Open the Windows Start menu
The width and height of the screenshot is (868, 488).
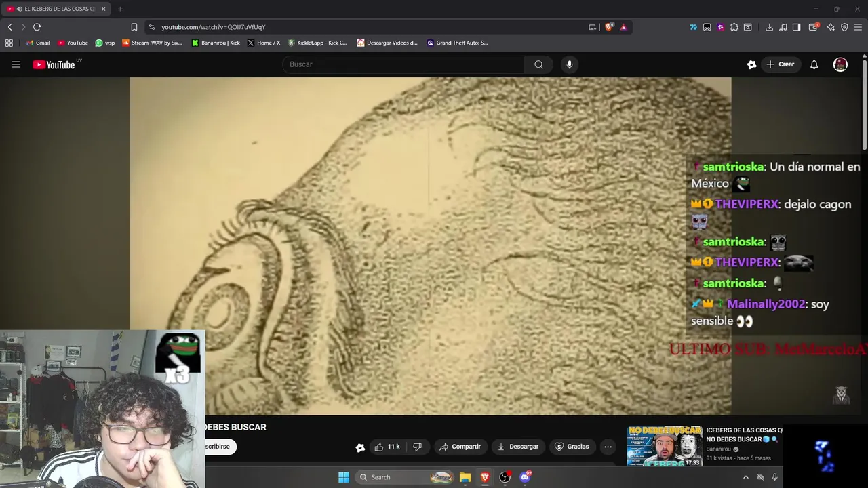[344, 477]
